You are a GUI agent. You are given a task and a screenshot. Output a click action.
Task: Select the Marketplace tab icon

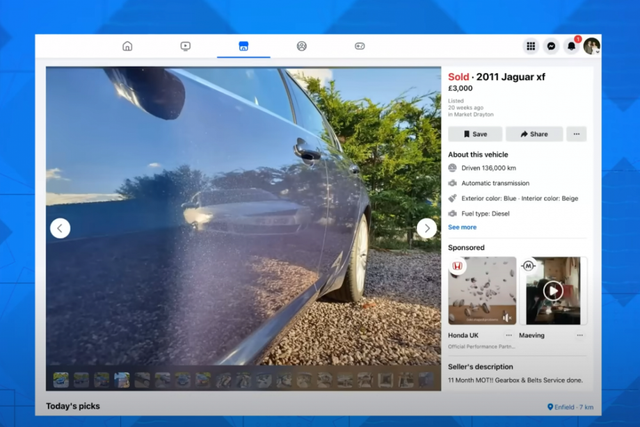pyautogui.click(x=243, y=46)
